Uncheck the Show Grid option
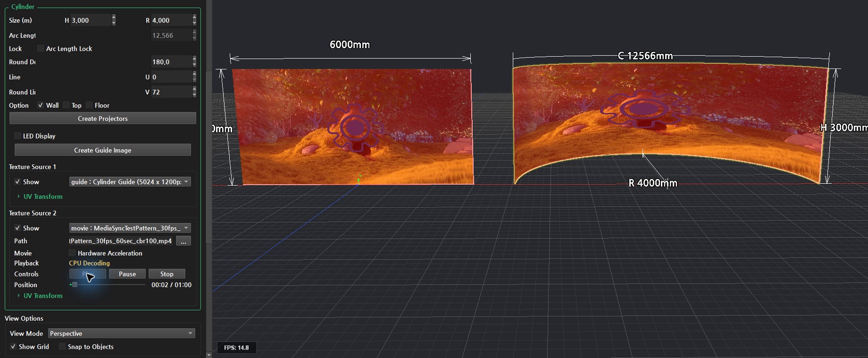 coord(13,346)
